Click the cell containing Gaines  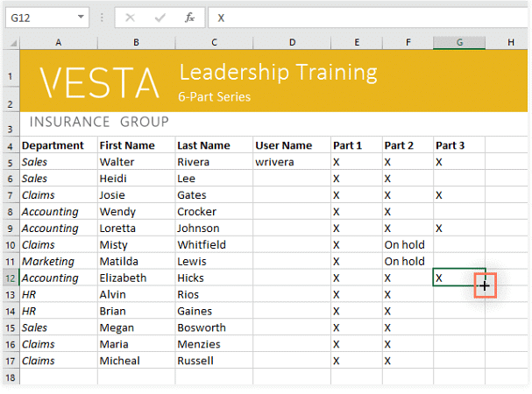click(214, 312)
